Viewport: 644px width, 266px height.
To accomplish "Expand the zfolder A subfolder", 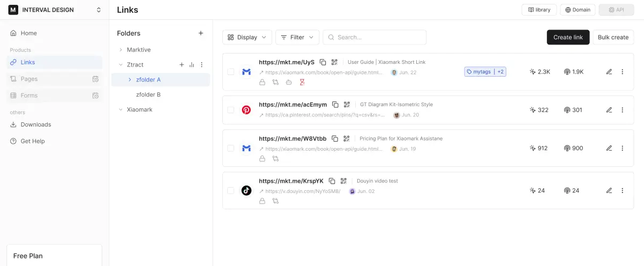I will point(130,79).
